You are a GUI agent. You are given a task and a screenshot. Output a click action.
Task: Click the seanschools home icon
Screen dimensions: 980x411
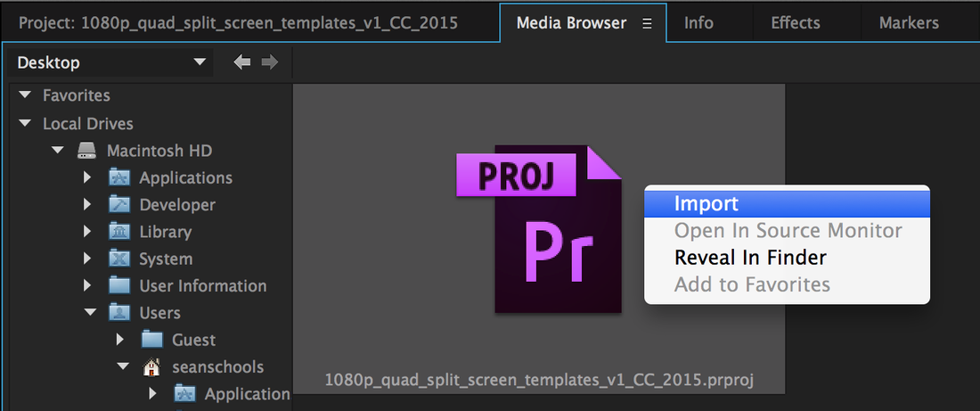point(151,367)
